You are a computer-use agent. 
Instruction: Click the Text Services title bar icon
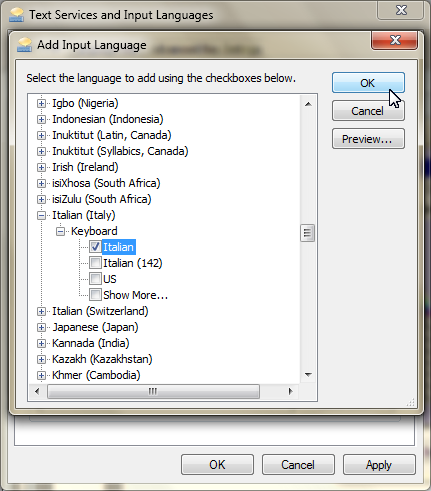(17, 15)
